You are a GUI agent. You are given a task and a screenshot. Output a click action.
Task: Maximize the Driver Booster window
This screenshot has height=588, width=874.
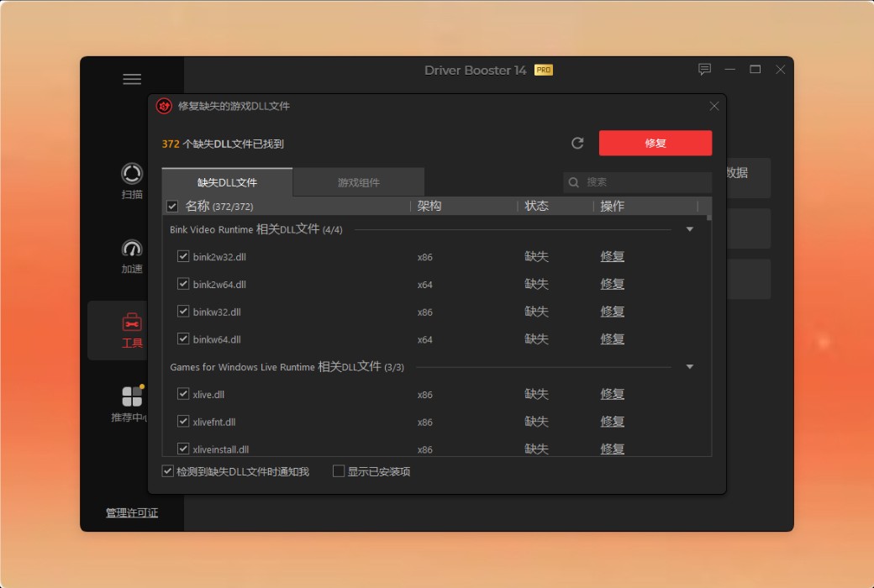click(x=756, y=70)
